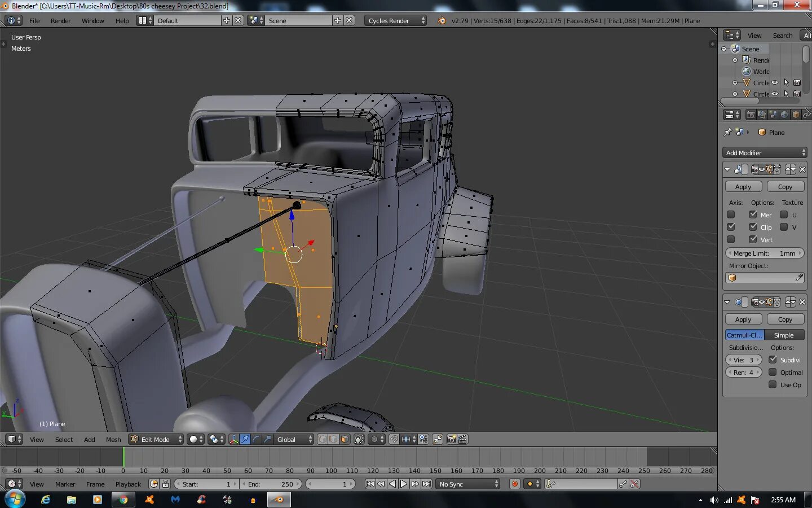This screenshot has width=812, height=508.
Task: Open the Edit Mode selector dropdown
Action: click(156, 439)
